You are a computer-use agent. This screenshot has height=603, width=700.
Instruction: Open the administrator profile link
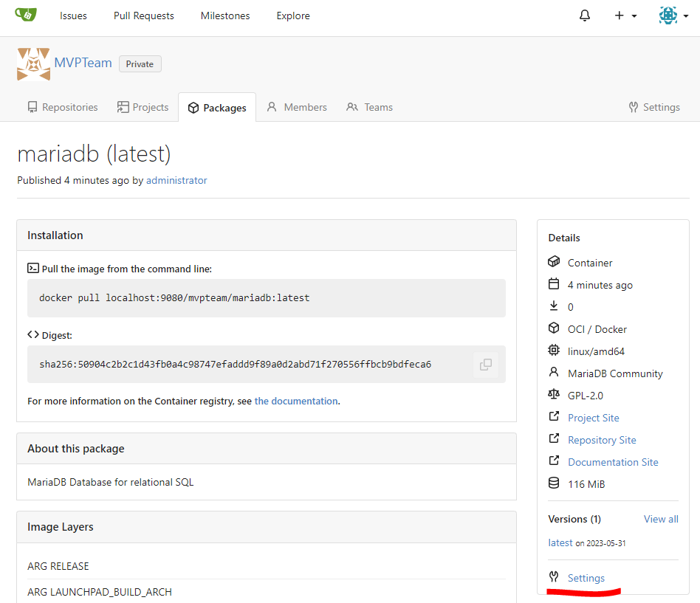click(x=176, y=180)
